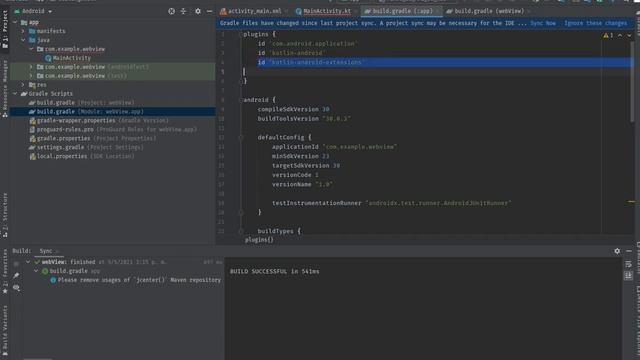The image size is (640, 360).
Task: Close the Sync tab in Build panel
Action: [x=57, y=251]
